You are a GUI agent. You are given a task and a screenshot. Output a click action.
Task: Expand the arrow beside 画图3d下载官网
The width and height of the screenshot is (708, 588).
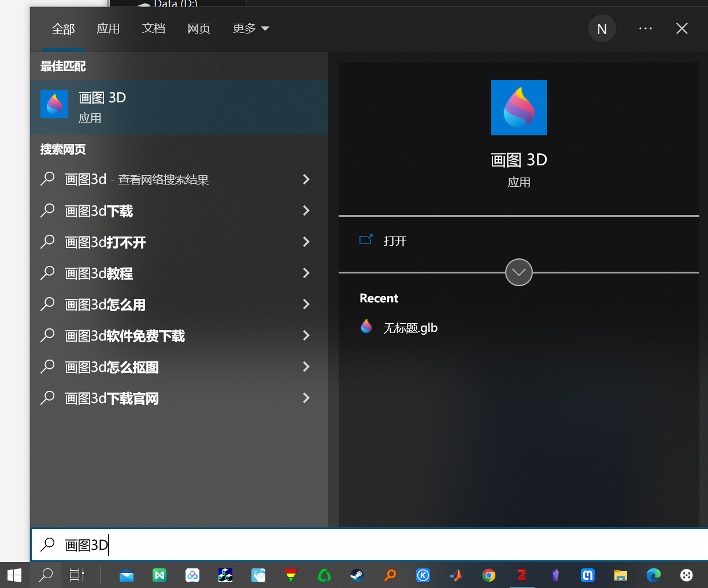(x=306, y=398)
